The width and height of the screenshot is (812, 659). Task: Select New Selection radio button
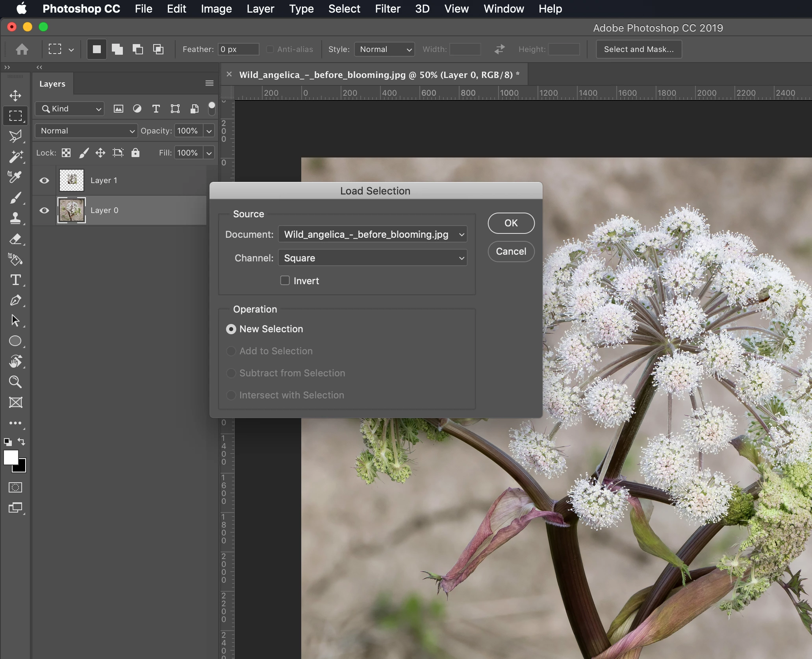pos(231,329)
